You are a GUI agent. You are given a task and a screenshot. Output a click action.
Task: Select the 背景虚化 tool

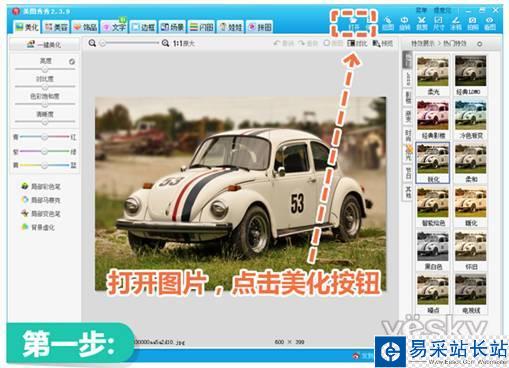[38, 227]
